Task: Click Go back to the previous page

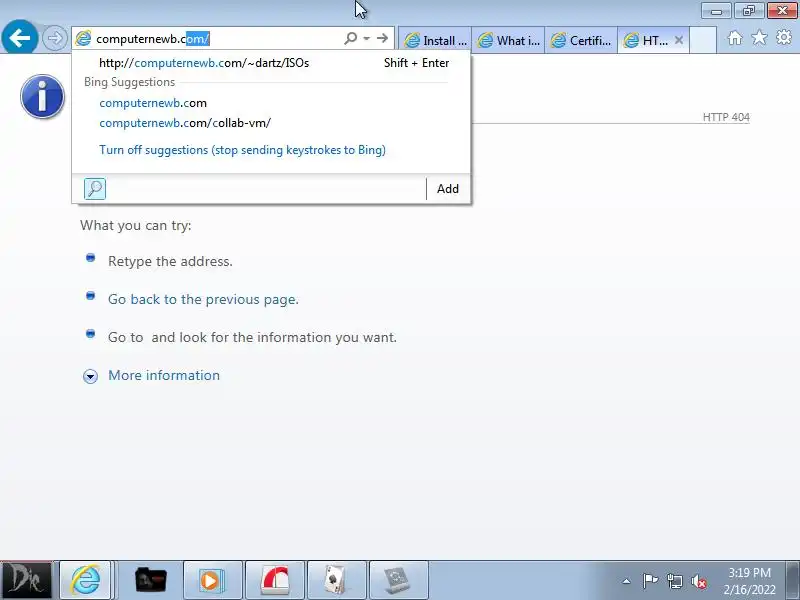Action: point(203,299)
